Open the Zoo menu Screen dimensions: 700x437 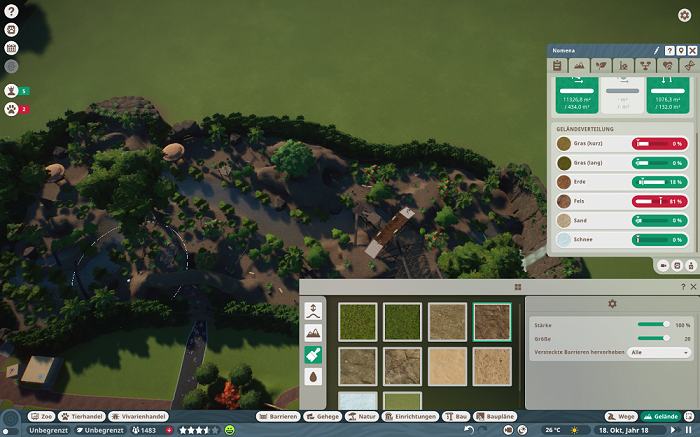click(42, 416)
